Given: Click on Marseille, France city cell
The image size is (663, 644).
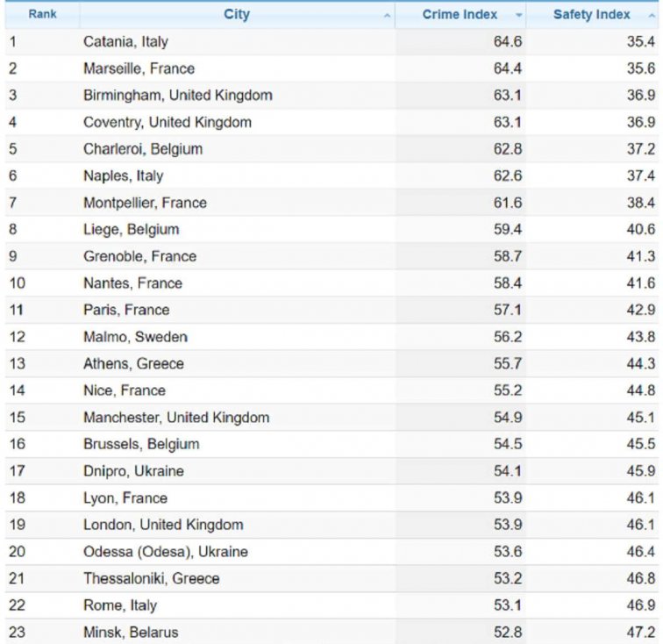Looking at the screenshot, I should point(139,68).
